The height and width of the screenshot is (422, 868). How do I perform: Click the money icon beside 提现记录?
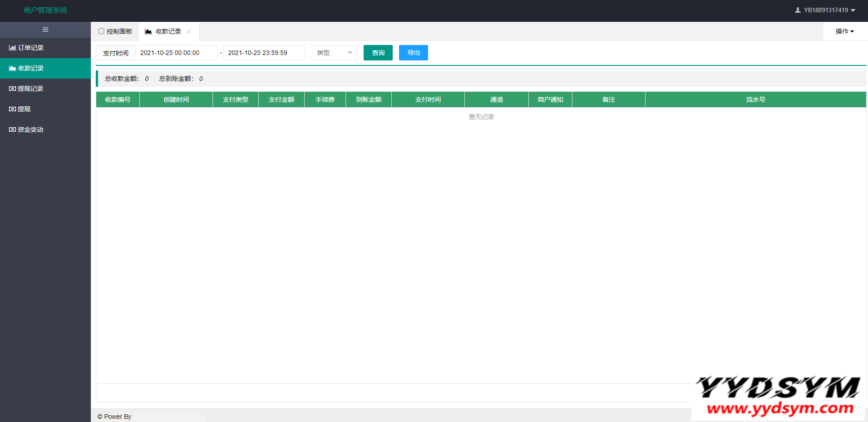[x=12, y=89]
